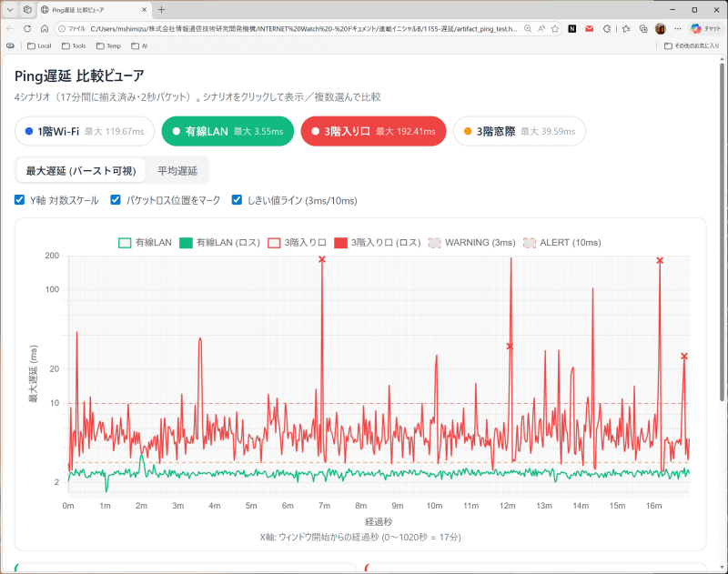Click the loss X marker just after 16m
The image size is (728, 574).
[660, 261]
